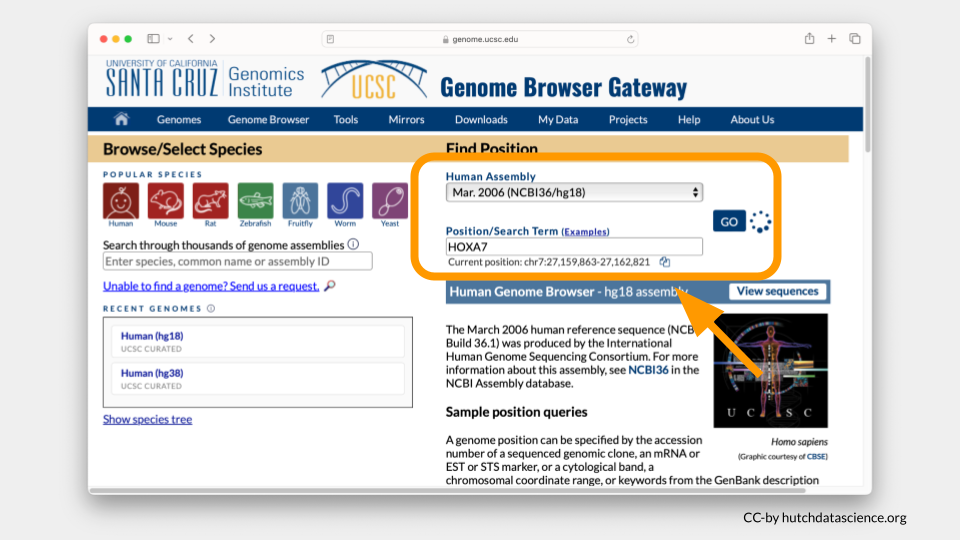The image size is (960, 540).
Task: Open the Projects menu
Action: coord(628,119)
